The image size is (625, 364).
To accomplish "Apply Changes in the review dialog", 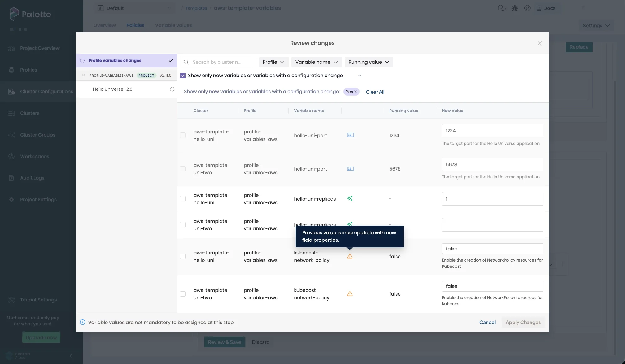I will pyautogui.click(x=523, y=322).
